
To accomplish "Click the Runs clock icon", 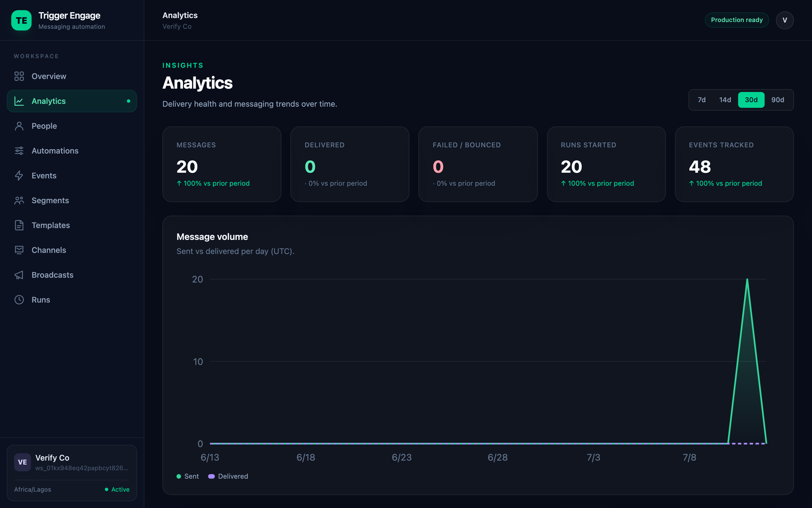I will (19, 300).
